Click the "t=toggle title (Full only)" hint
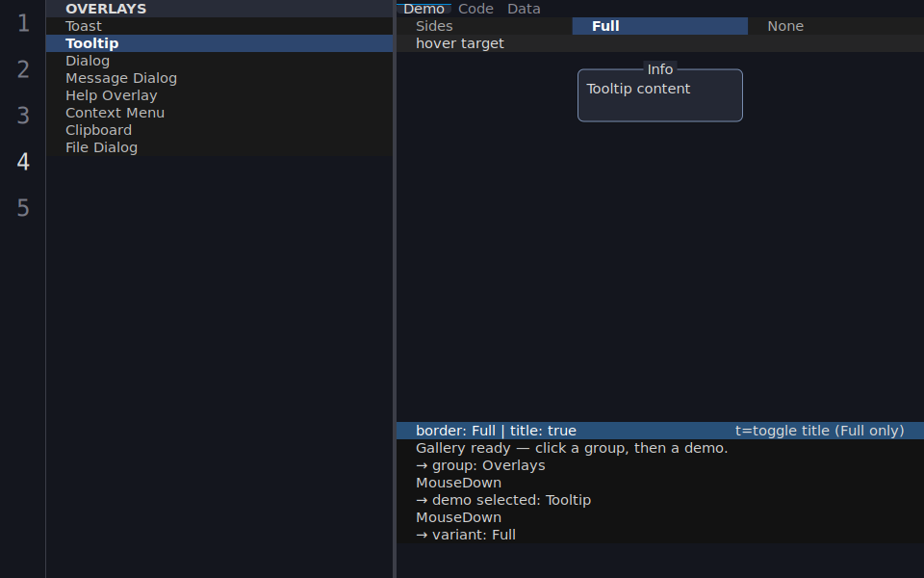 click(820, 431)
